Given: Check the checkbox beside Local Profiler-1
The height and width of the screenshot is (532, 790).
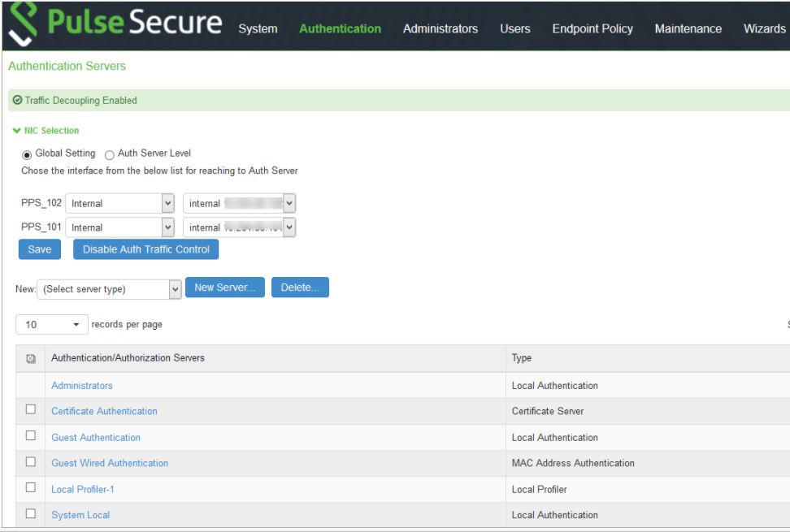Looking at the screenshot, I should tap(30, 487).
